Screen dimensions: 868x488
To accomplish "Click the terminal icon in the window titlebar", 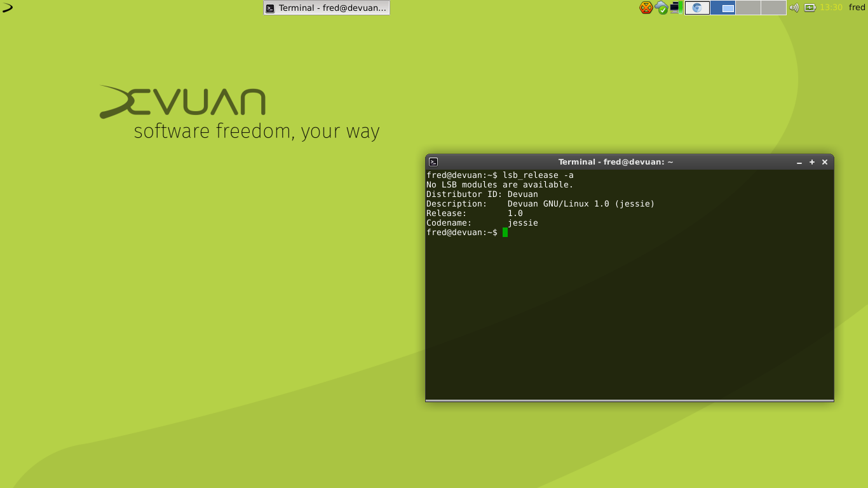I will 433,161.
